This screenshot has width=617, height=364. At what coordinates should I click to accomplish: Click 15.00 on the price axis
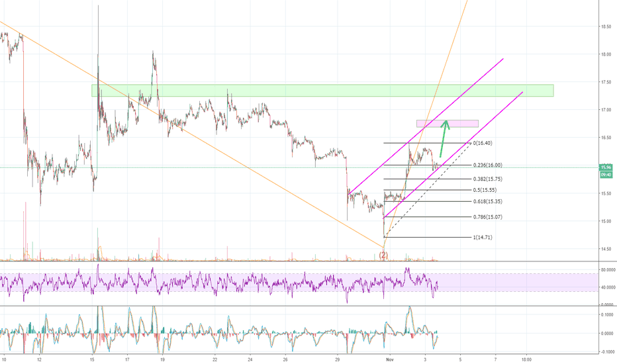click(606, 221)
